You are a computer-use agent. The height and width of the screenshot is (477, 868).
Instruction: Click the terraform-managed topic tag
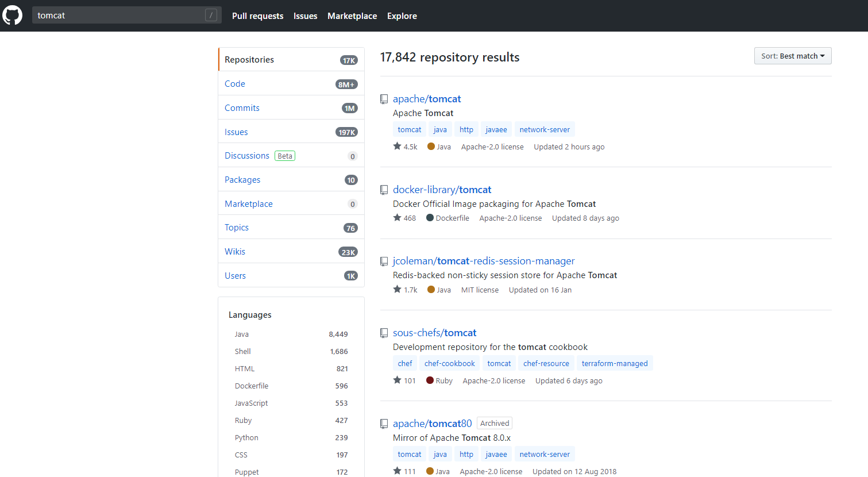(x=615, y=364)
